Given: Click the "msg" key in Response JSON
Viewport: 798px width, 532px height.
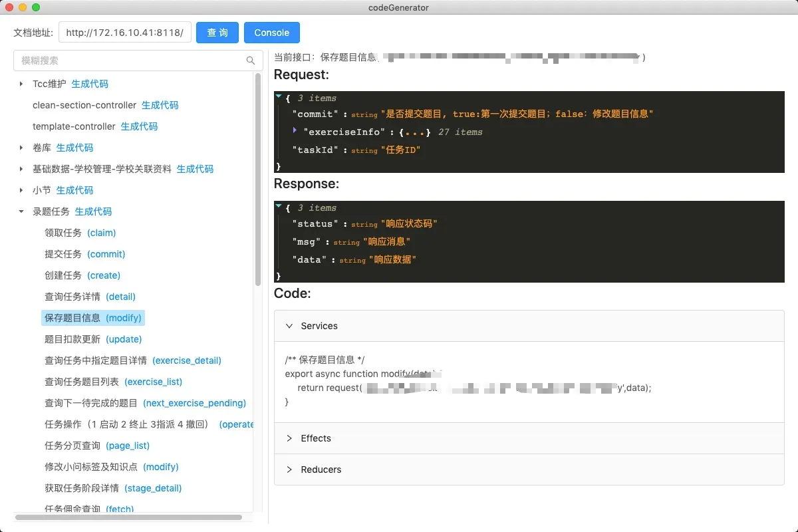Looking at the screenshot, I should pyautogui.click(x=307, y=242).
